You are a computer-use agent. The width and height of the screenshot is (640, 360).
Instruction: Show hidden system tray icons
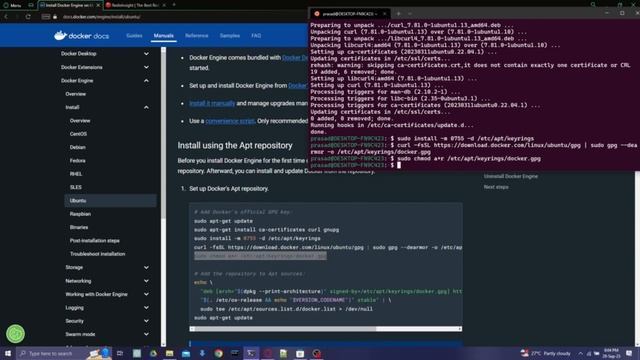coord(580,353)
